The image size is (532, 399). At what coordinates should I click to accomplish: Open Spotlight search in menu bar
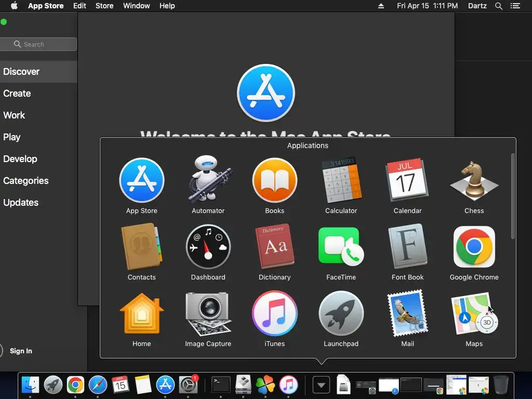click(498, 6)
